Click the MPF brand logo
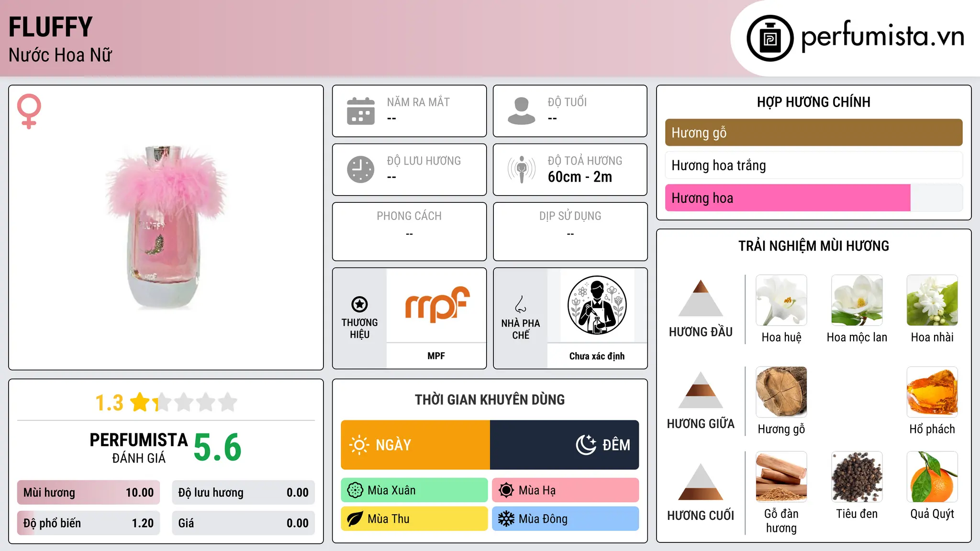 click(437, 304)
